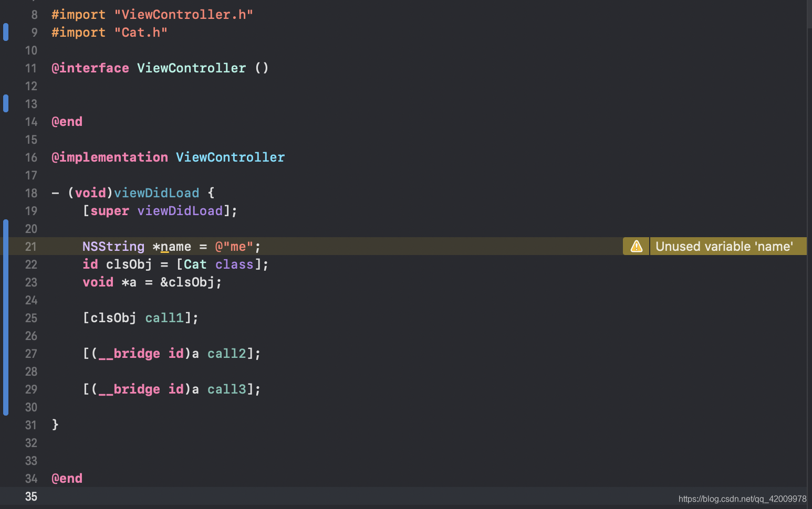Click the Cat class name on line 22
Screen dimensions: 812x509
tap(195, 264)
